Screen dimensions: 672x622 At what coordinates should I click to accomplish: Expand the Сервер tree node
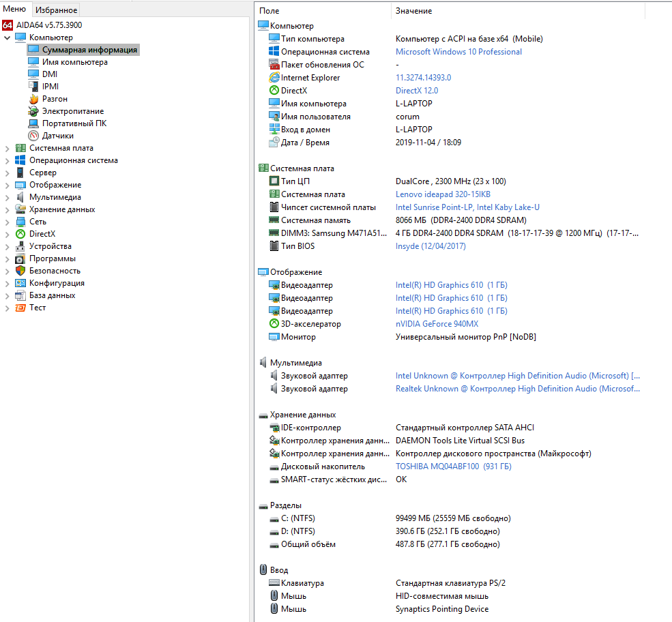[x=7, y=173]
